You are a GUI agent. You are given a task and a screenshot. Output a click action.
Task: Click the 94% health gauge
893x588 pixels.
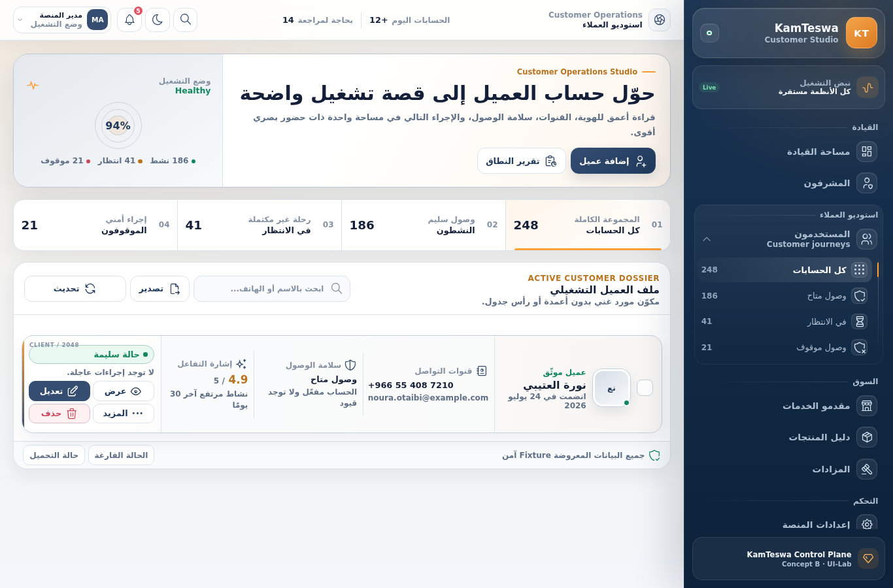[x=118, y=125]
